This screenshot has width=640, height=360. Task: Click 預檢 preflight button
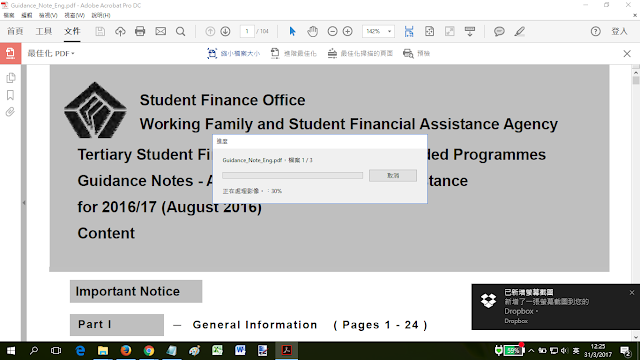(x=416, y=53)
